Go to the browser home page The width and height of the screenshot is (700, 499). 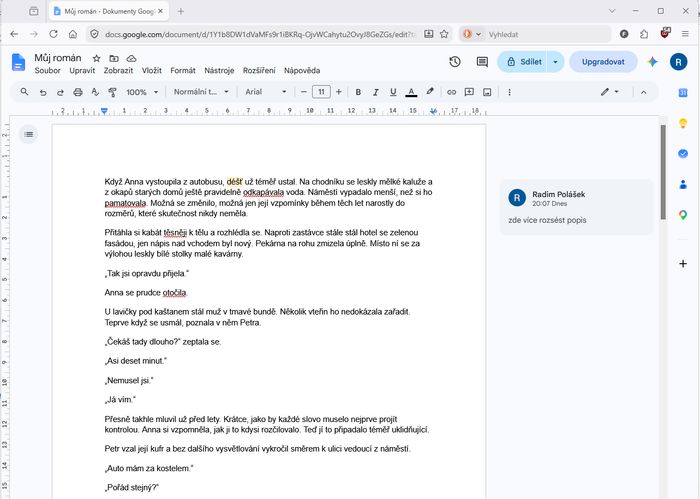(73, 34)
